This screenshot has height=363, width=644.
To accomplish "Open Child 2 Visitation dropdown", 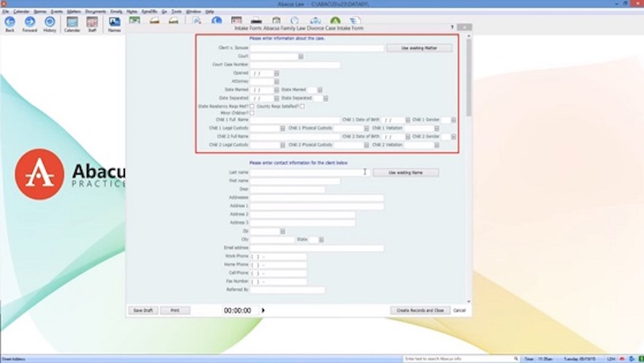I will pyautogui.click(x=437, y=145).
